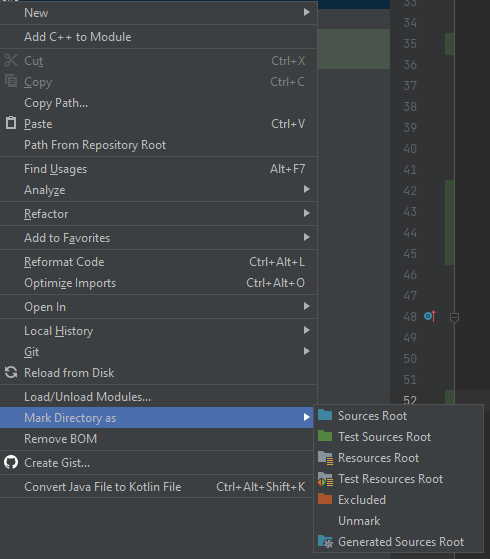Click the Ctrl+Alt+L shortcut text
The height and width of the screenshot is (559, 490).
[x=277, y=262]
